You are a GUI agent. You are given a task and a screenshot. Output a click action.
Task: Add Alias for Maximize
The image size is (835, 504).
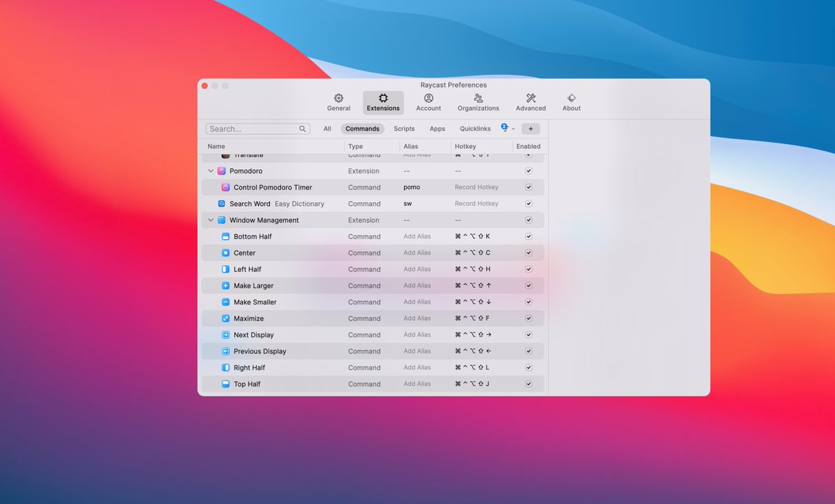pyautogui.click(x=417, y=318)
